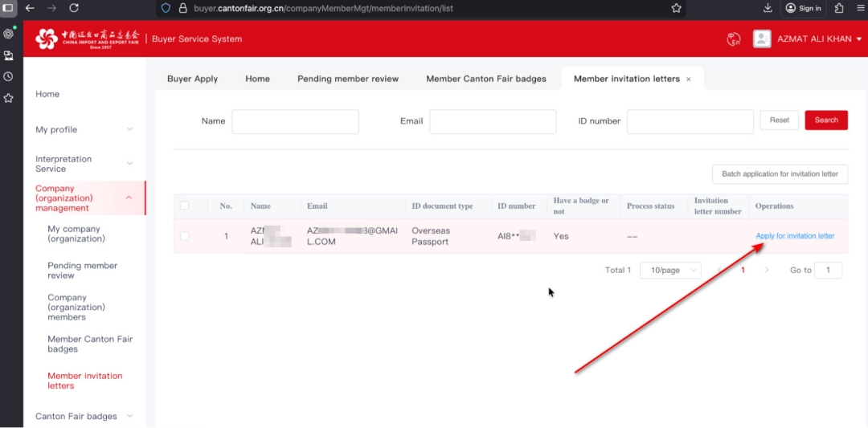
Task: Click the language switch globe icon
Action: pyautogui.click(x=733, y=39)
